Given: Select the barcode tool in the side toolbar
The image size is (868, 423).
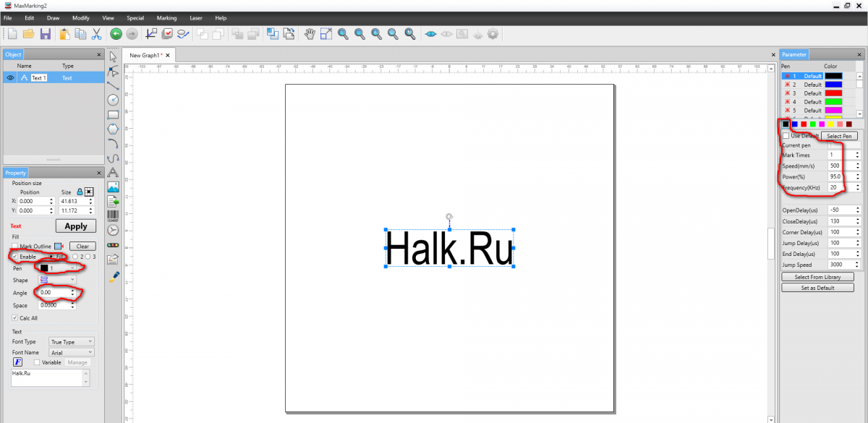Looking at the screenshot, I should [113, 215].
